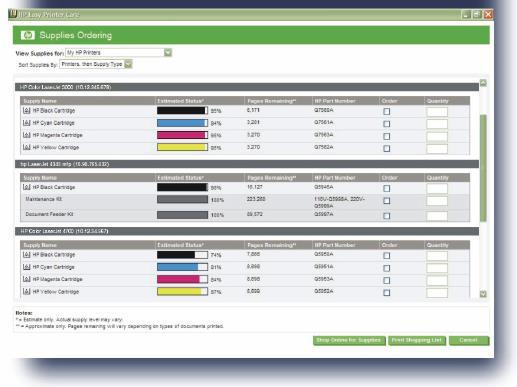Expand the Sort Supplies By dropdown
The image size is (517, 387).
pos(128,64)
